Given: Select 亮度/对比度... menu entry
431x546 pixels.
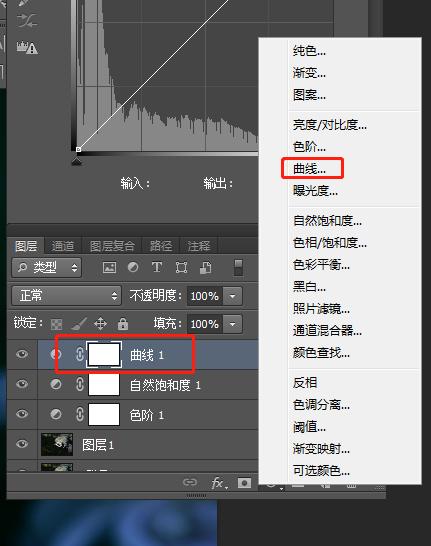Looking at the screenshot, I should tap(330, 124).
